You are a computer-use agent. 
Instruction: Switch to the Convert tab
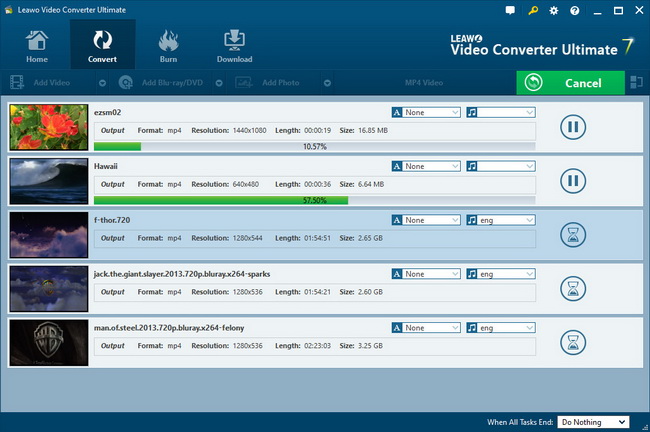pos(102,44)
